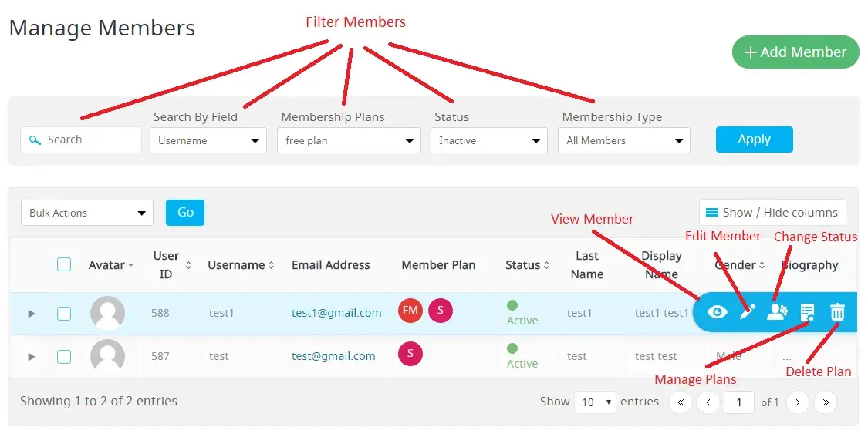
Task: Click the FM plan badge for test1
Action: 410,311
